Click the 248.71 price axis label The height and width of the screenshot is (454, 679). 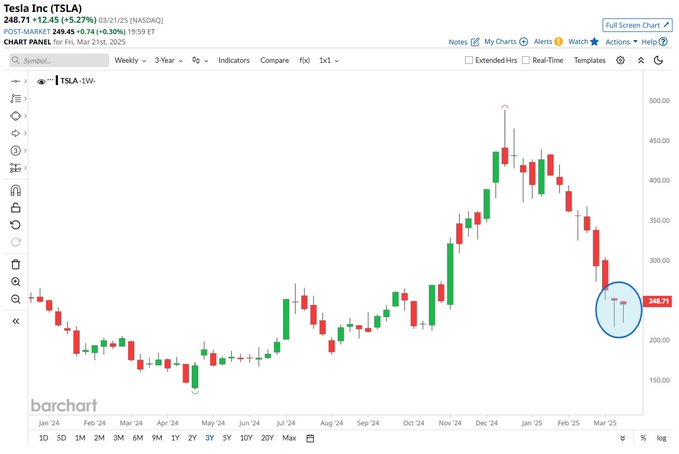pyautogui.click(x=658, y=301)
